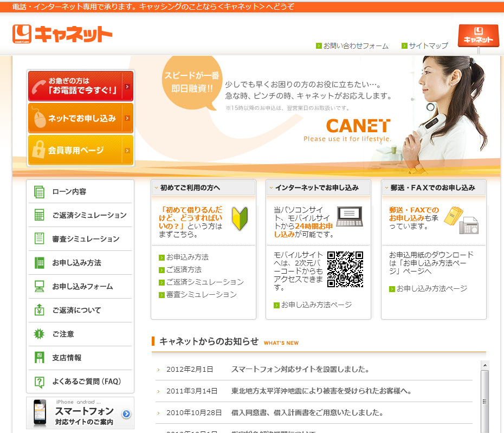Viewport: 504px width, 433px height.
Task: Open お問い合わせフォーム link
Action: pos(352,46)
